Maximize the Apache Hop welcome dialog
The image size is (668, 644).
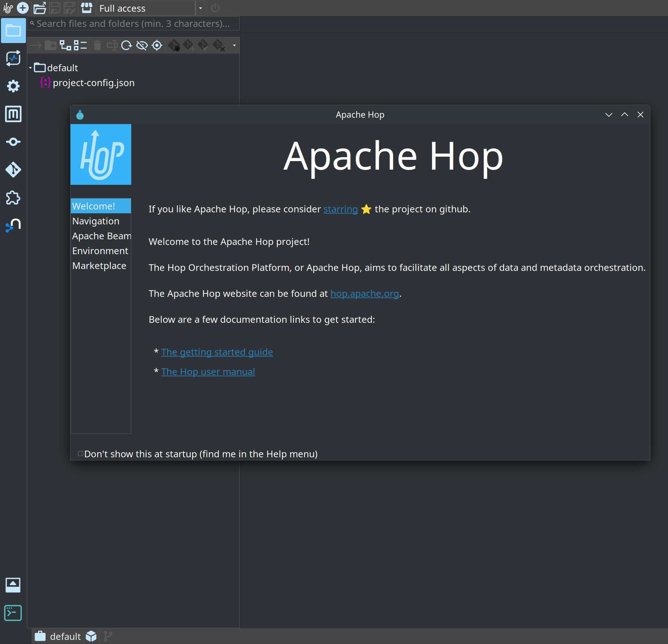(625, 115)
